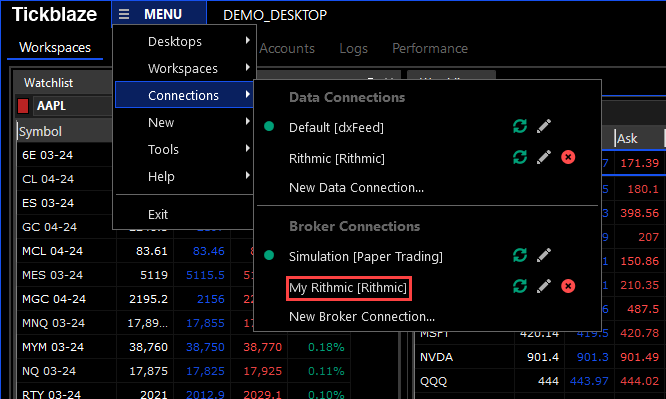Edit the Rithmic data connection
This screenshot has height=399, width=666.
pos(544,157)
